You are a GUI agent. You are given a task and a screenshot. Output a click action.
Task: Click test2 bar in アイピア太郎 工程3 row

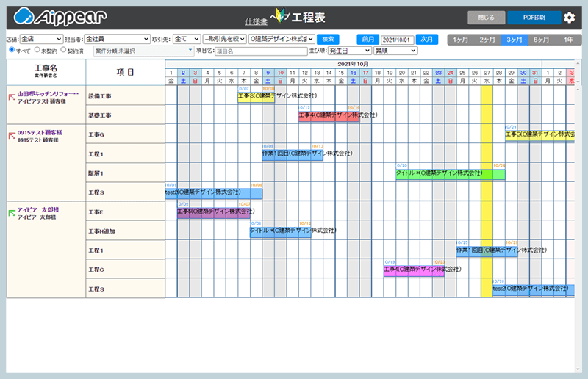click(534, 290)
